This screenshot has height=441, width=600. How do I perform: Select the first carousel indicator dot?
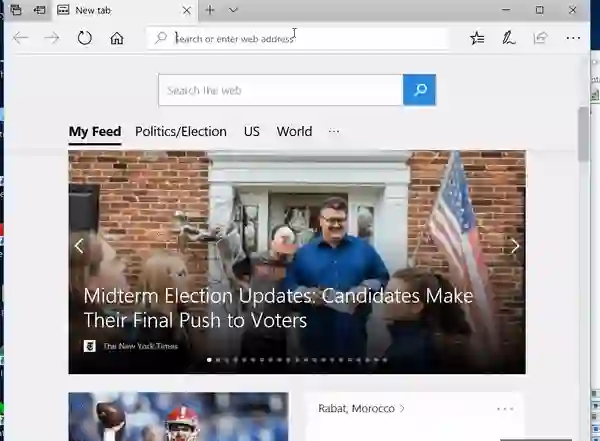coord(209,360)
